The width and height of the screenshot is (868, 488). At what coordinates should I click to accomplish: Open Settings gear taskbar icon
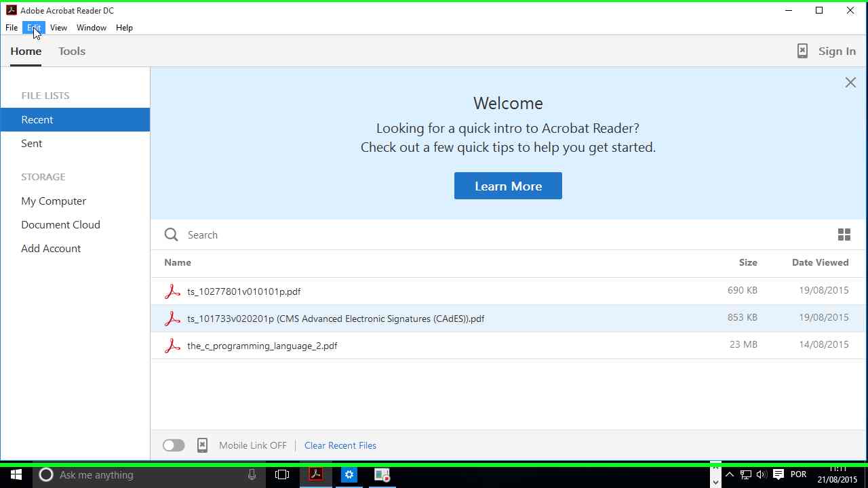349,475
